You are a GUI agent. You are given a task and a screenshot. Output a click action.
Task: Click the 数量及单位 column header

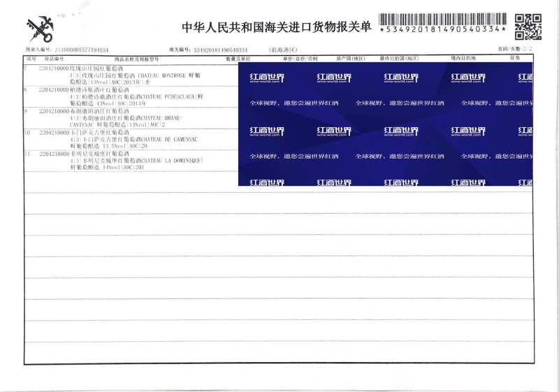238,59
